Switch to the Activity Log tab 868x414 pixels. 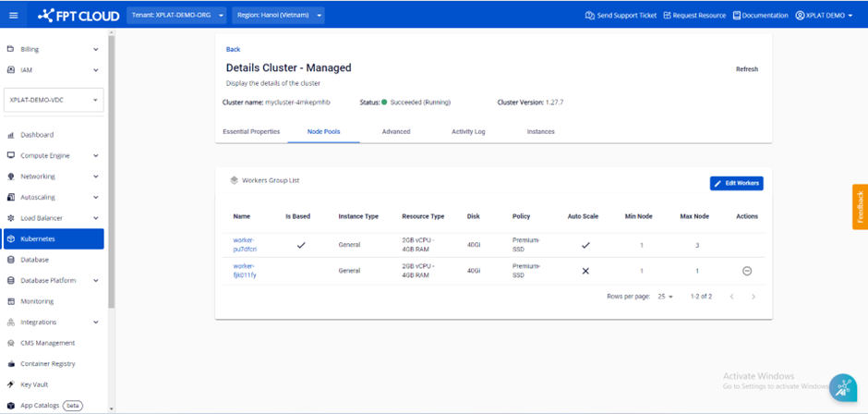pyautogui.click(x=468, y=132)
